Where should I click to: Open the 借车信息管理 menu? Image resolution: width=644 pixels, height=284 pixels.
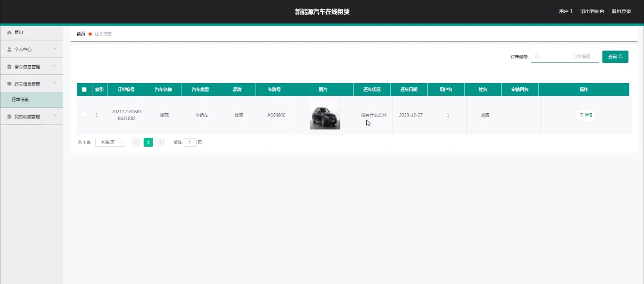point(31,67)
